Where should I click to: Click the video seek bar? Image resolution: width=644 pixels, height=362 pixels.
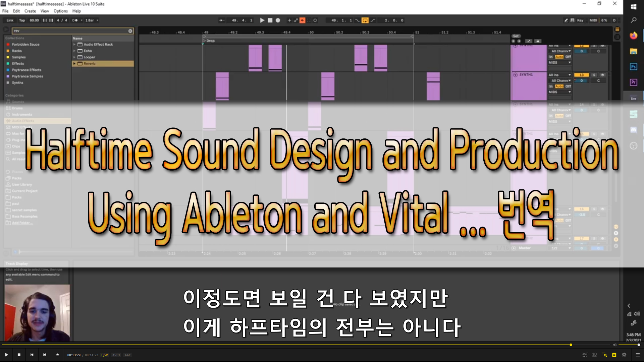coord(306,345)
